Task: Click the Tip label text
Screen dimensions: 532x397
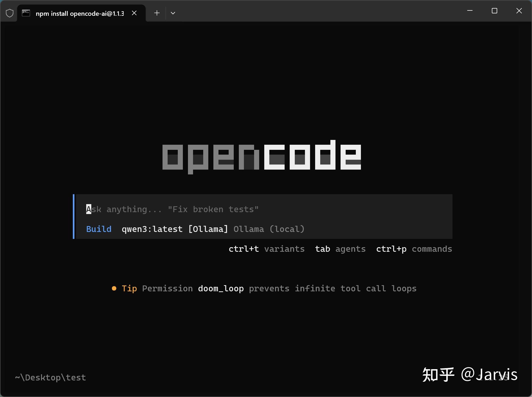Action: [x=129, y=288]
